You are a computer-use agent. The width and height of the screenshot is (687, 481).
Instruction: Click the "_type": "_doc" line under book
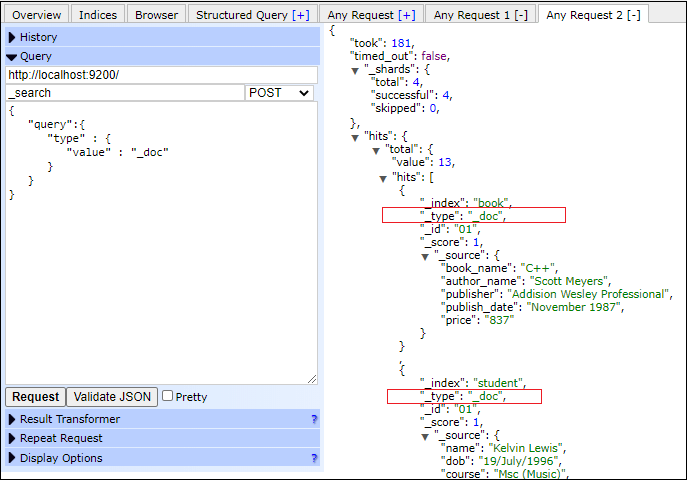coord(463,216)
